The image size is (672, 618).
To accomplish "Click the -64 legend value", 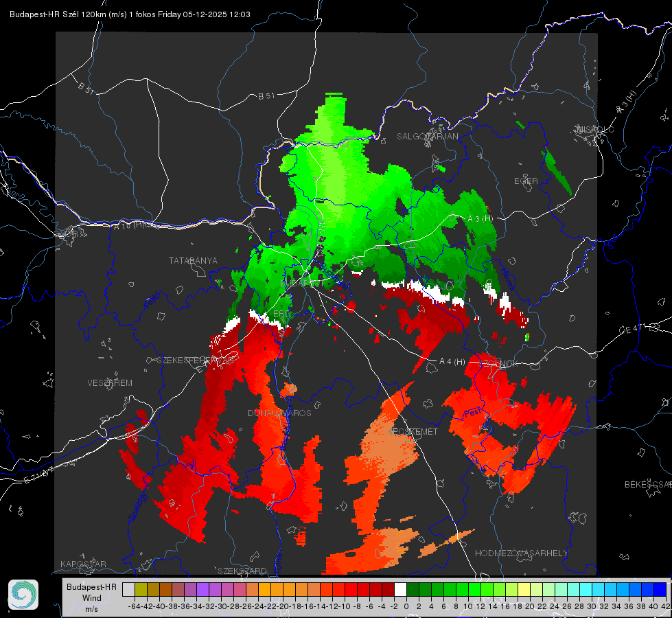I will tap(135, 606).
